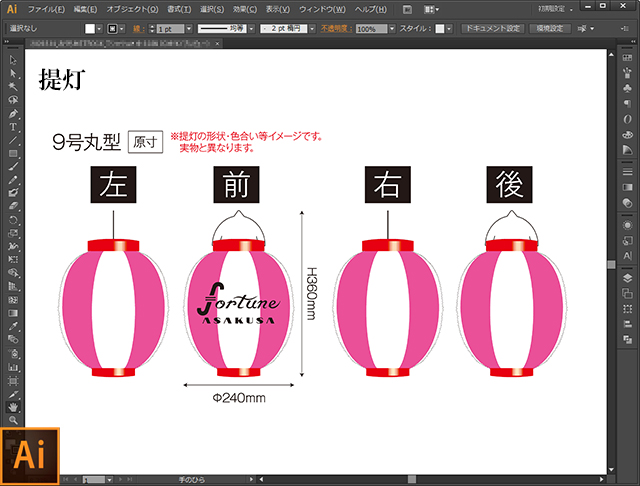Select the Eraser tool

13,206
